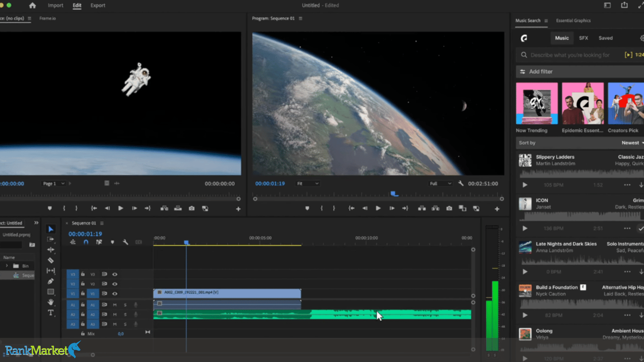The height and width of the screenshot is (362, 644).
Task: Play the Slippery Ladders track preview
Action: (x=525, y=185)
